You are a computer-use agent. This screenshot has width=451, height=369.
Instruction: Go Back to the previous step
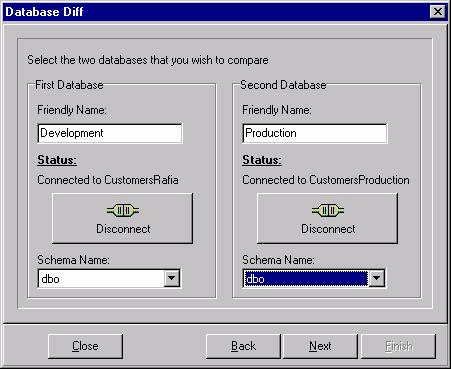click(x=243, y=346)
